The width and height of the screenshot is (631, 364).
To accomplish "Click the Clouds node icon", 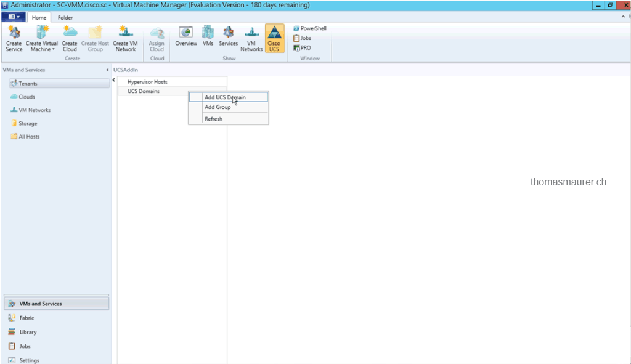I will click(x=14, y=97).
